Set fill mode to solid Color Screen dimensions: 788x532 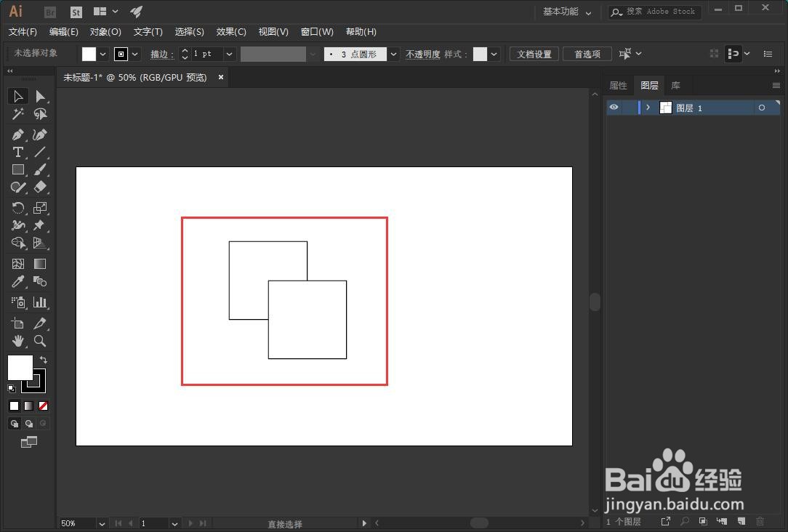(x=14, y=406)
